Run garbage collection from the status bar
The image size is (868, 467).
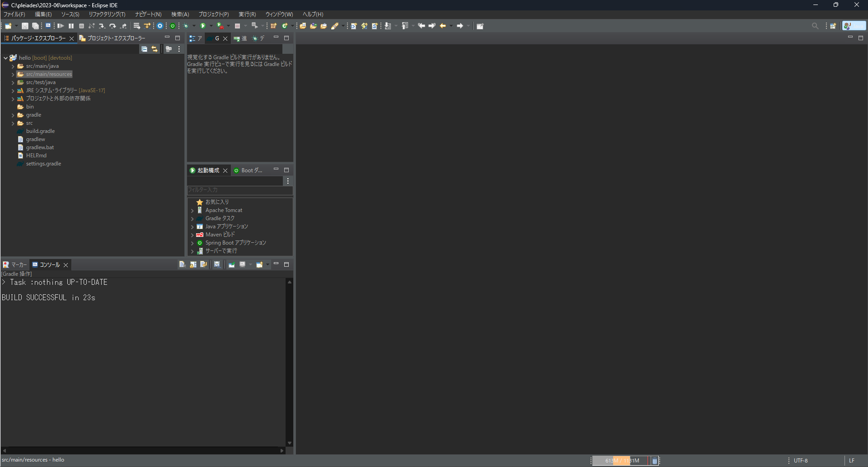coord(655,461)
